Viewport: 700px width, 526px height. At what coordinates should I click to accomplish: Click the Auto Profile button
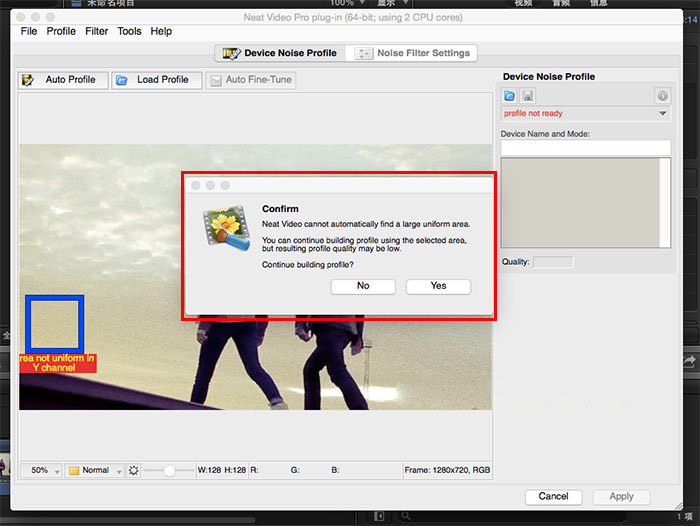point(63,80)
